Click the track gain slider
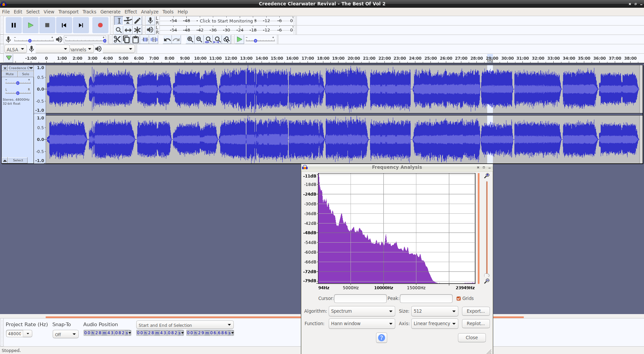 click(18, 82)
